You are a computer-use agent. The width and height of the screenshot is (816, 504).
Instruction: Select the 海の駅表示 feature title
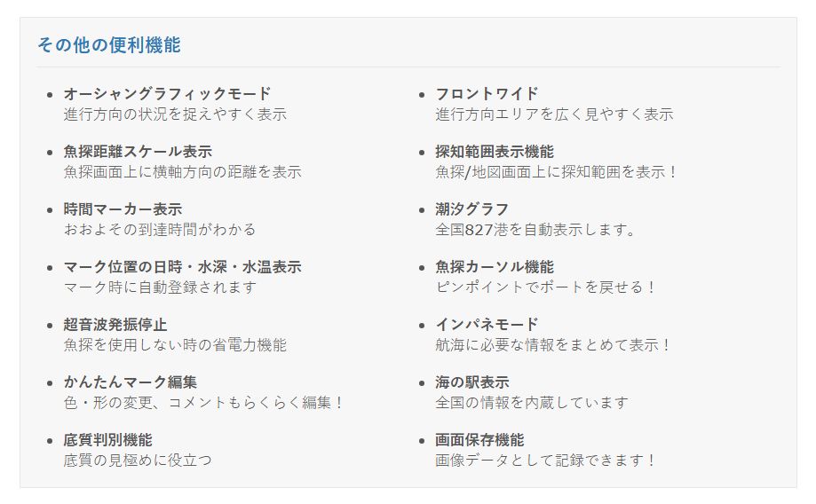click(472, 382)
